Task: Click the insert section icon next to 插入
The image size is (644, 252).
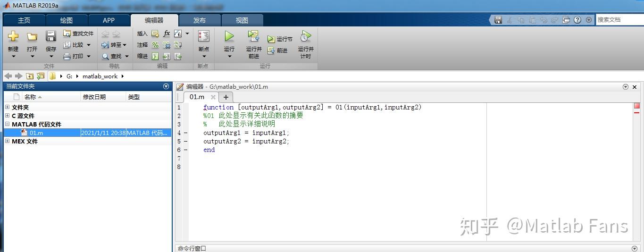Action: [155, 34]
